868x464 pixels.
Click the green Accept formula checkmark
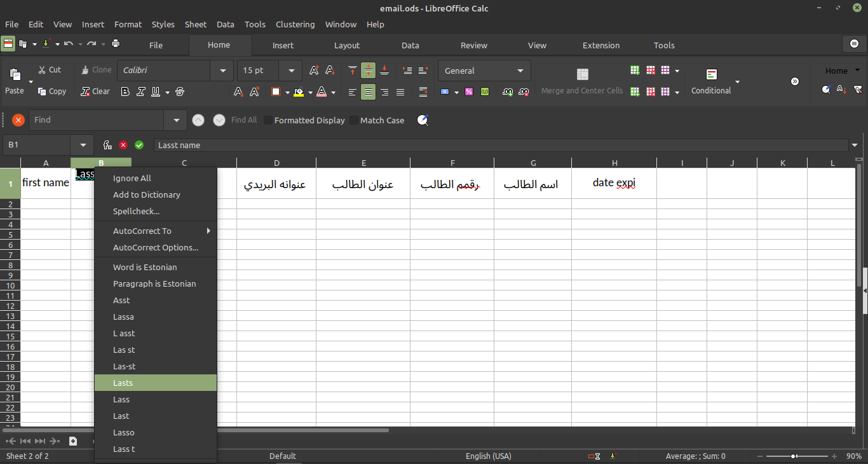[139, 145]
